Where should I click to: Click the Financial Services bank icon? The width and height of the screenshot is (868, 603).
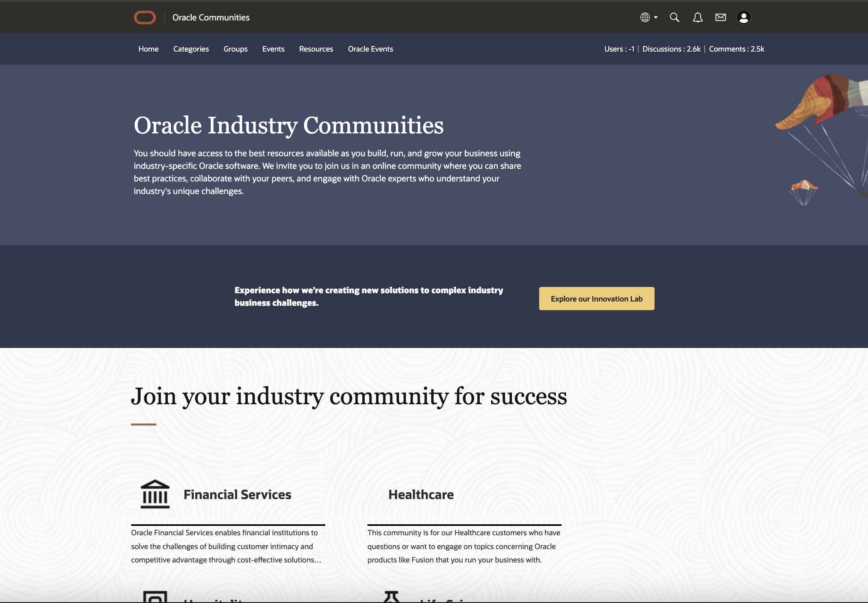[x=155, y=494]
